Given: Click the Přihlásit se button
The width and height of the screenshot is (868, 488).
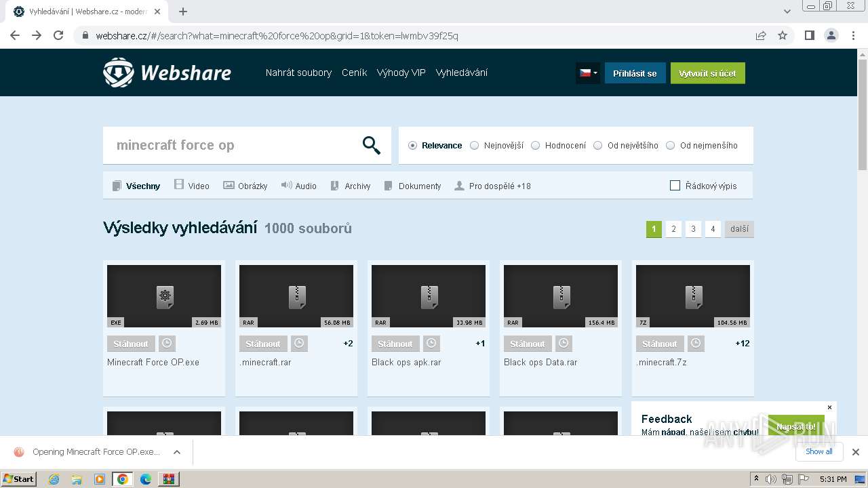Looking at the screenshot, I should (635, 73).
